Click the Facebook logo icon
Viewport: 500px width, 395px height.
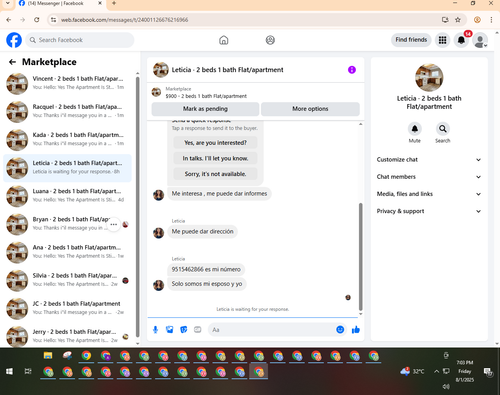14,40
